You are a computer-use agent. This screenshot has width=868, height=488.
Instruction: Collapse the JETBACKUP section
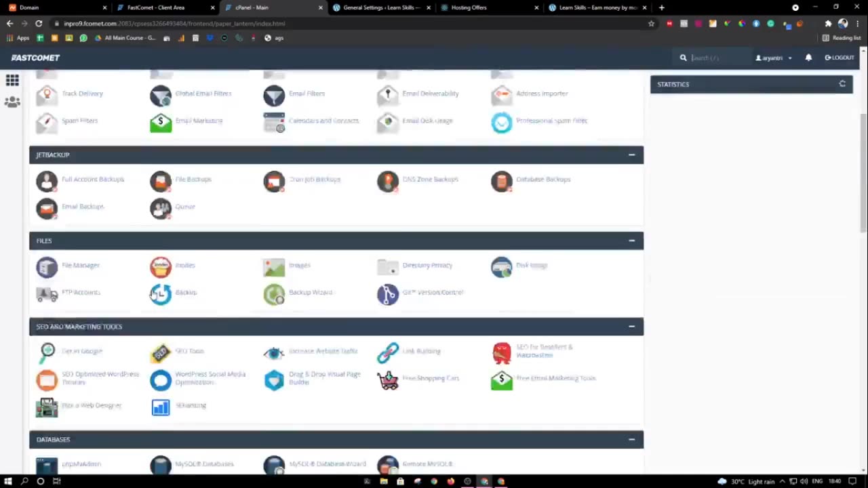[x=631, y=155]
